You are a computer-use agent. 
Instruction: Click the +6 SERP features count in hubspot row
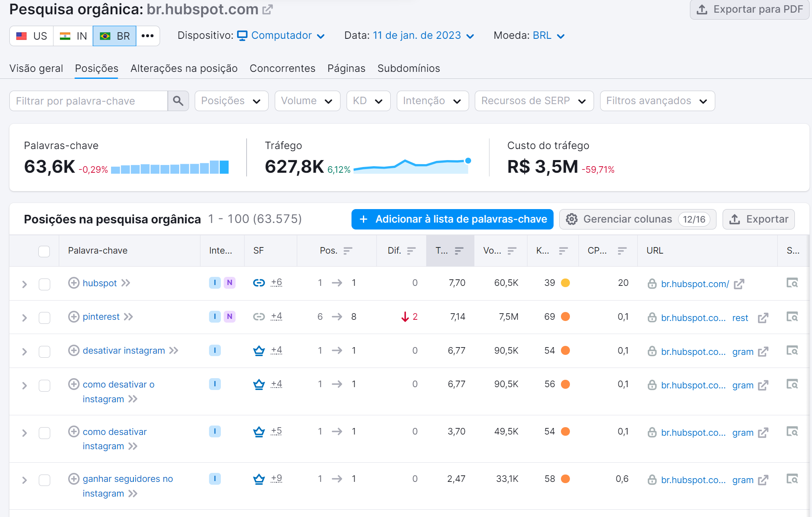pos(276,282)
